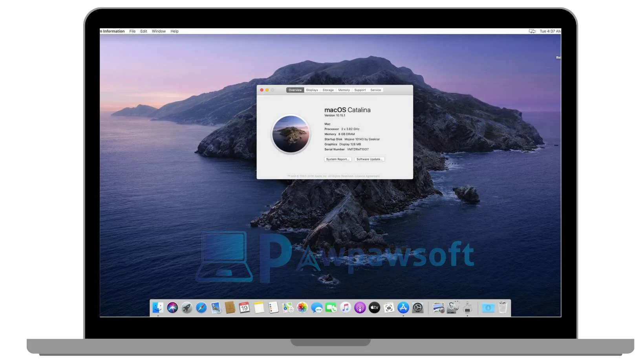
Task: Click the Startup Disk Mojave line
Action: coord(352,139)
